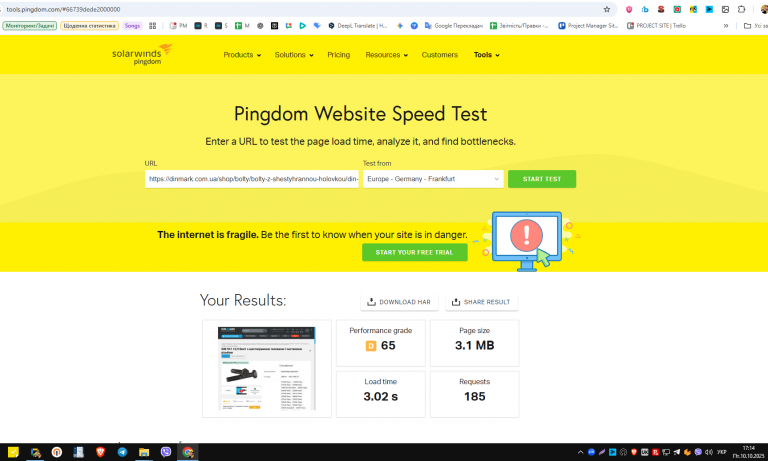
Task: Open the Chrome extensions puzzle icon
Action: tap(742, 9)
